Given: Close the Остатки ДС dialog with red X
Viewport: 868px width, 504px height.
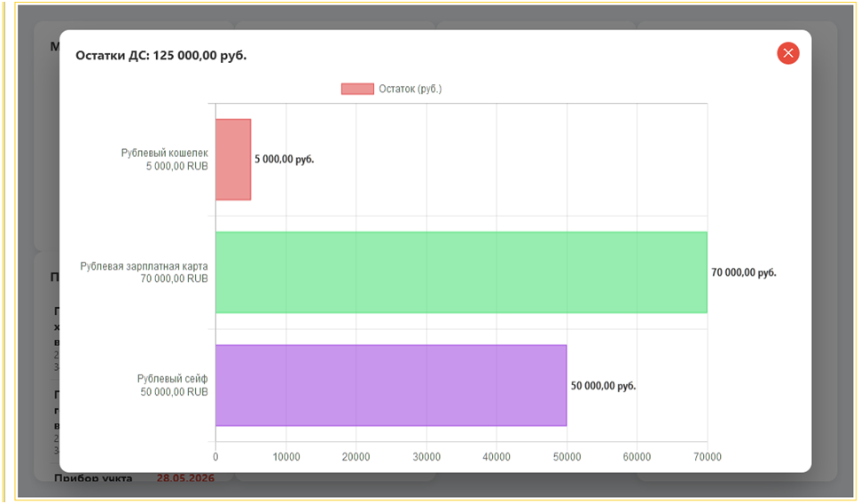Looking at the screenshot, I should coord(787,53).
